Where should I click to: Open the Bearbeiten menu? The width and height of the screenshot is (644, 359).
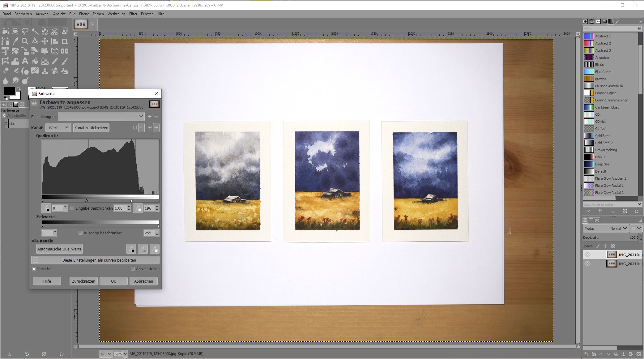(x=23, y=14)
